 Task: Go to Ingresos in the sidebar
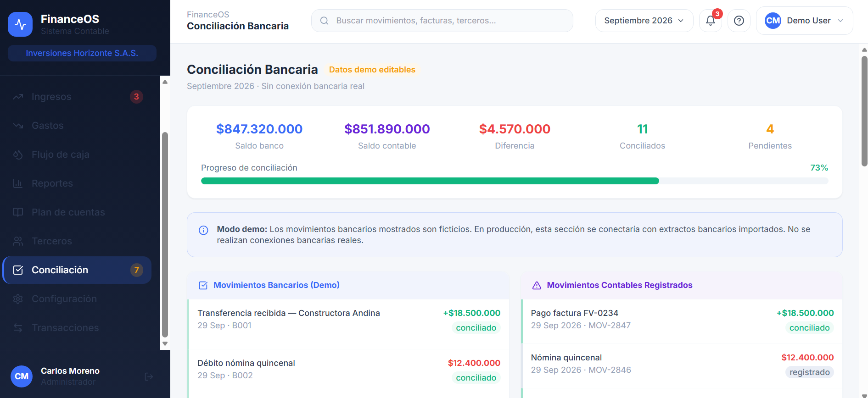77,97
